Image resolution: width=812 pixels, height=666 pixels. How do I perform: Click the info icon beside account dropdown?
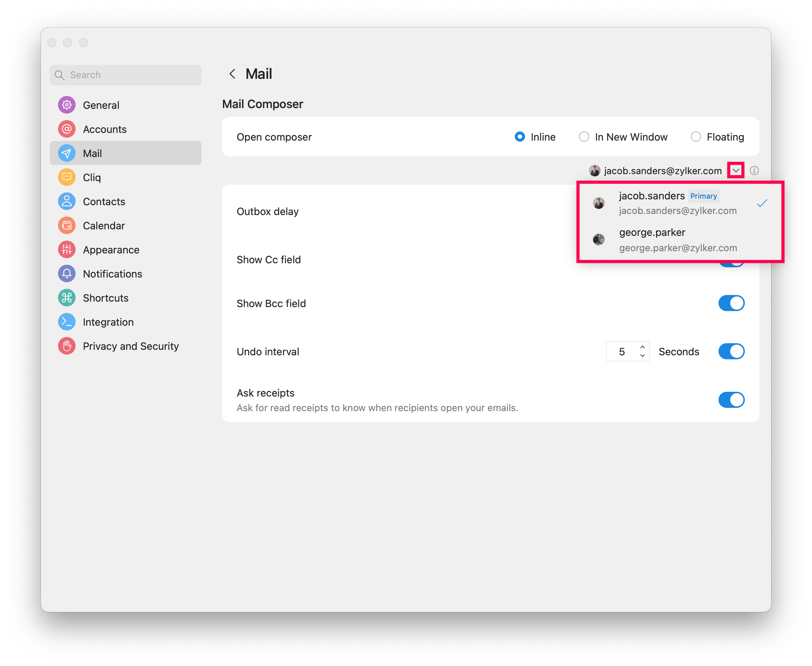click(754, 171)
